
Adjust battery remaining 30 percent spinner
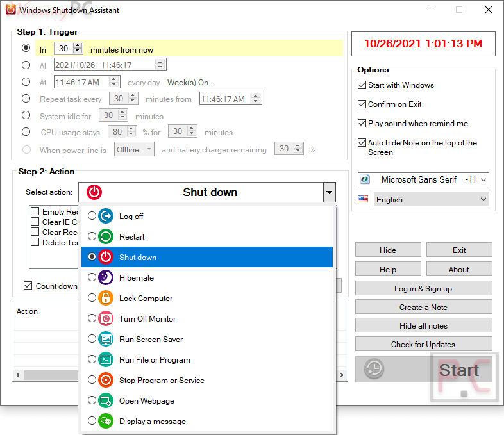click(298, 149)
